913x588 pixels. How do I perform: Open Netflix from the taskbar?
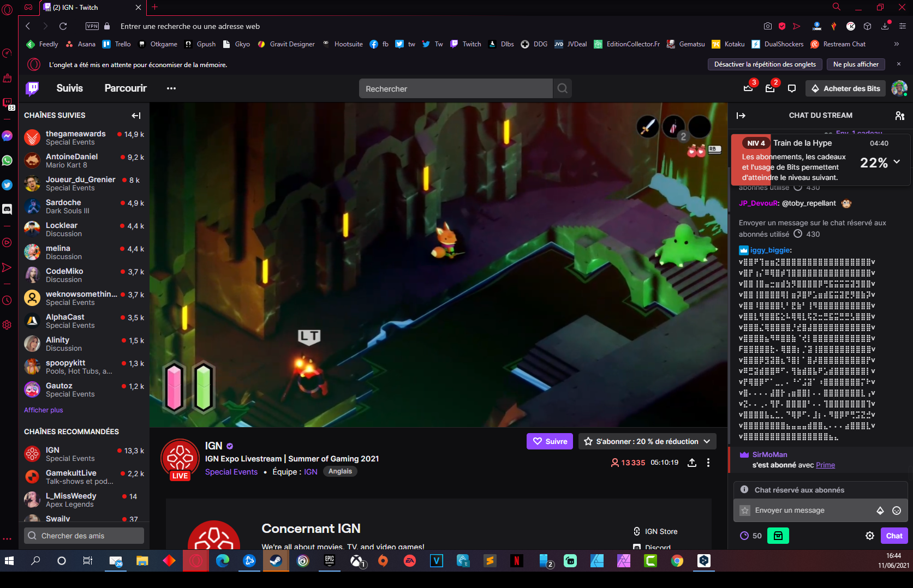516,561
